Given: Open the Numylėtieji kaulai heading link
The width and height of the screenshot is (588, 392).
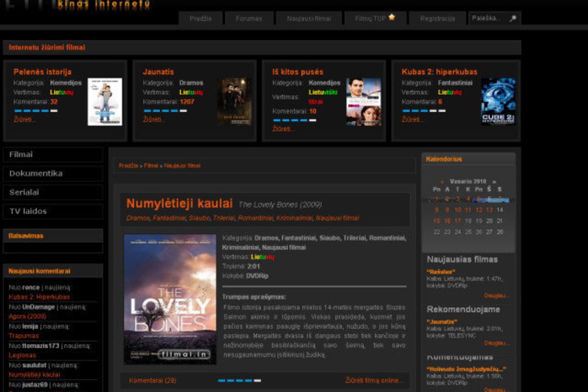Looking at the screenshot, I should 179,203.
